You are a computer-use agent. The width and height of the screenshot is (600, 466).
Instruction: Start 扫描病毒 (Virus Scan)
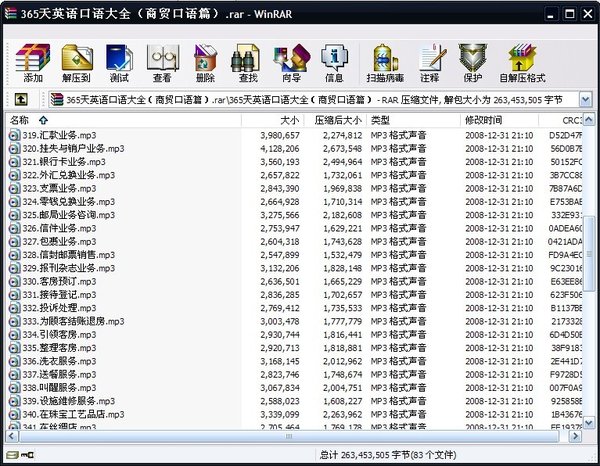click(x=385, y=64)
